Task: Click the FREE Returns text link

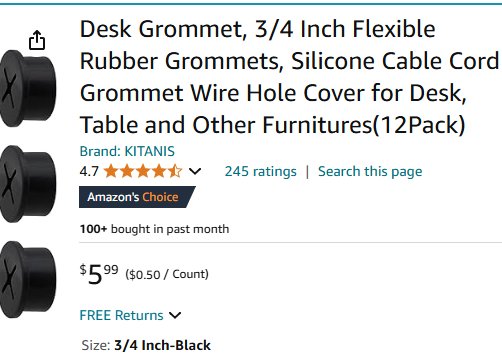Action: [x=121, y=315]
